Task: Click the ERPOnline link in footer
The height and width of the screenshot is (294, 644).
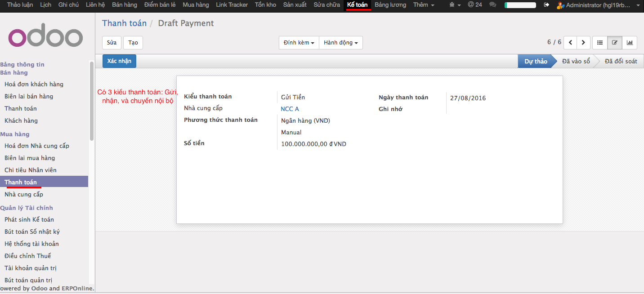Action: (x=77, y=289)
